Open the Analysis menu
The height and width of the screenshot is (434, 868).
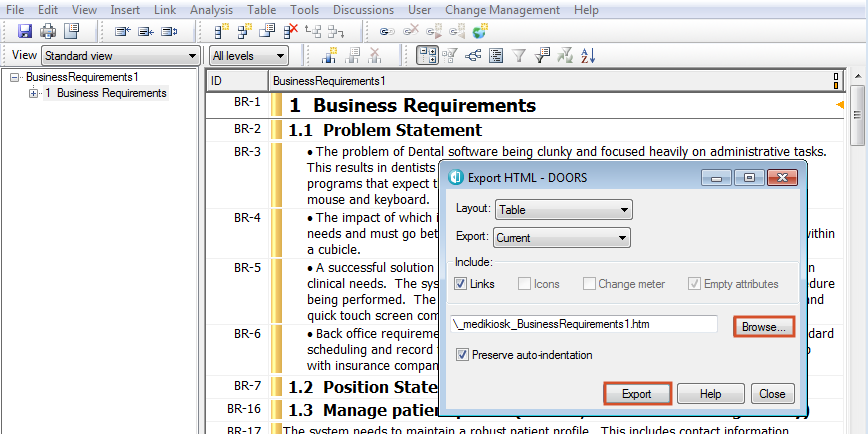pos(210,9)
